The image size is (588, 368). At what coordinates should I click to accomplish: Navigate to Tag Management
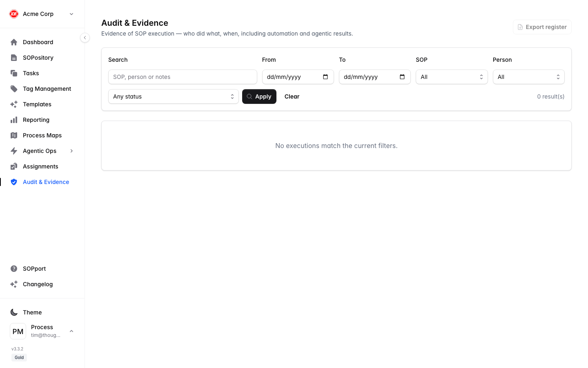tap(42, 89)
